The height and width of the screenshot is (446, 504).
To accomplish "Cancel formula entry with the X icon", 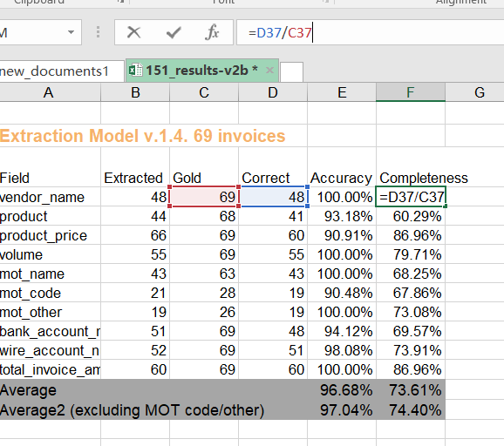I will (x=133, y=32).
